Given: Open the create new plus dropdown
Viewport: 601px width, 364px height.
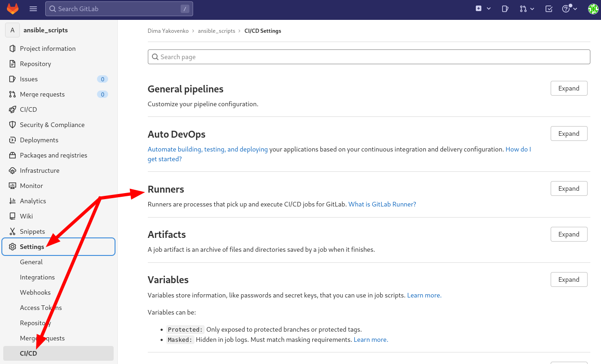Looking at the screenshot, I should pyautogui.click(x=483, y=9).
